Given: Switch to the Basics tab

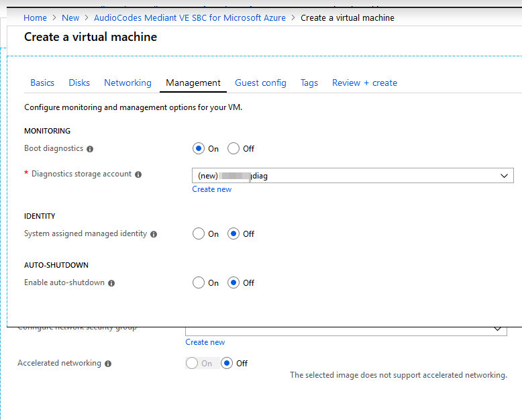Looking at the screenshot, I should 42,83.
